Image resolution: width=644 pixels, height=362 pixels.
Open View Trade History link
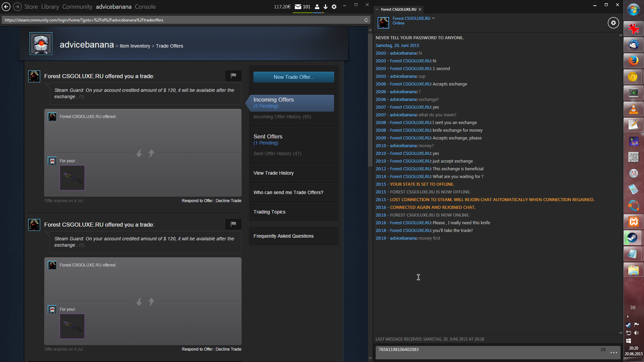(273, 173)
